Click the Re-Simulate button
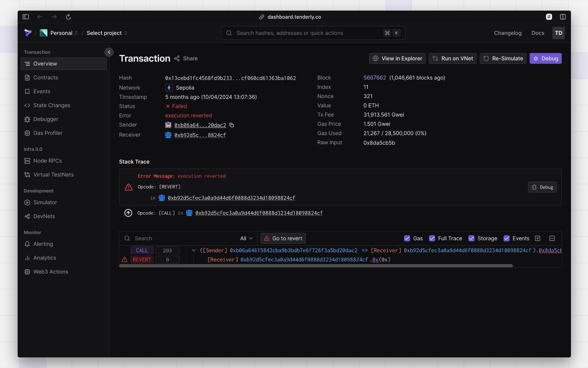Image resolution: width=588 pixels, height=368 pixels. [503, 58]
